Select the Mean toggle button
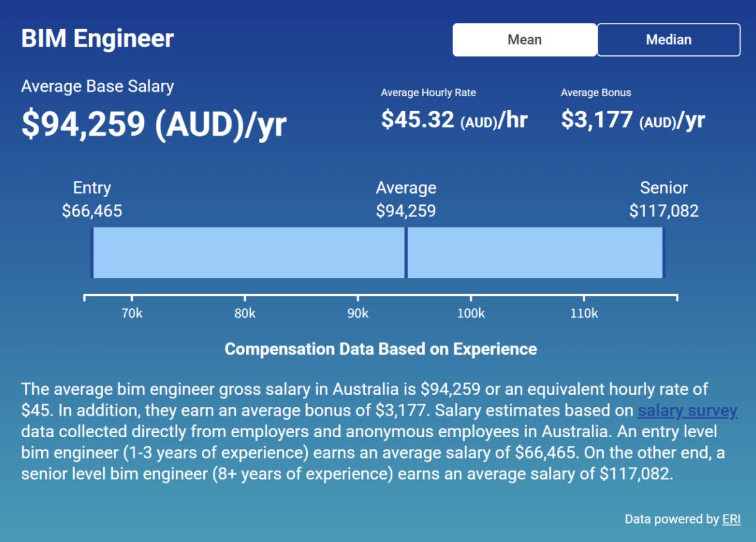 tap(524, 40)
